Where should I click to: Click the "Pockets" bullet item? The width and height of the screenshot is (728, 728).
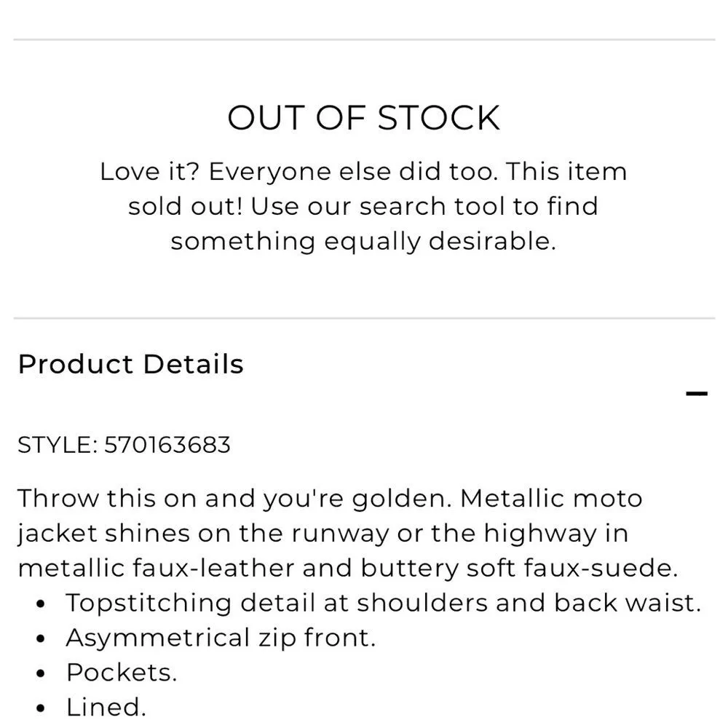pyautogui.click(x=122, y=672)
